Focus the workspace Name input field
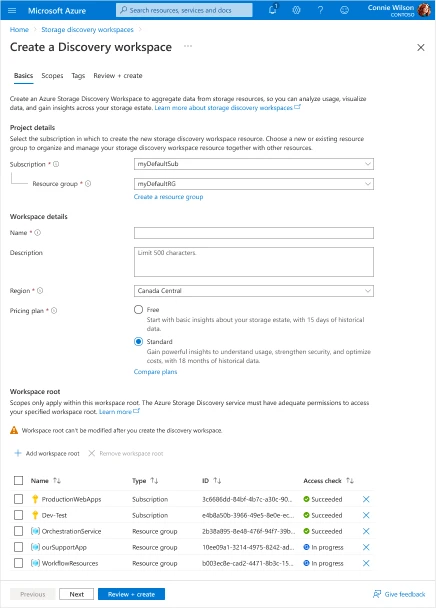The width and height of the screenshot is (436, 608). click(x=254, y=233)
